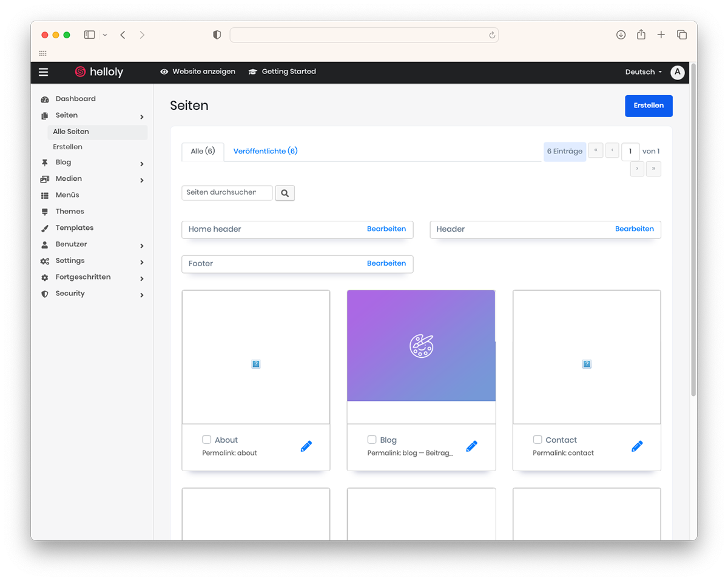Edit the Contact page via pencil icon
This screenshot has height=581, width=728.
click(637, 446)
